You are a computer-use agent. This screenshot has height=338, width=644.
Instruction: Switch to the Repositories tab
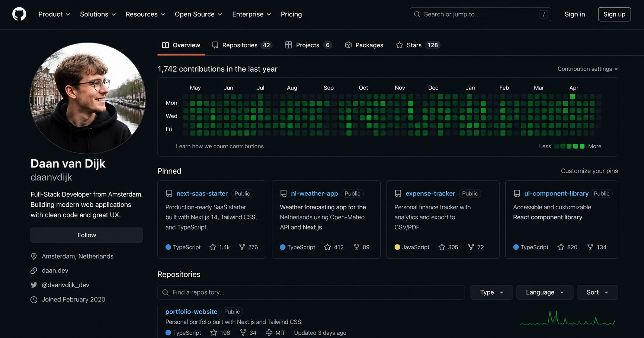(242, 45)
